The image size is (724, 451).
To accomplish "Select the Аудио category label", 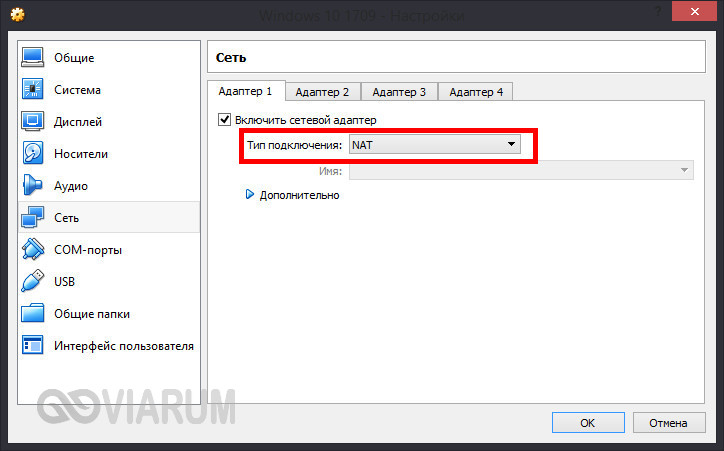I will point(71,186).
